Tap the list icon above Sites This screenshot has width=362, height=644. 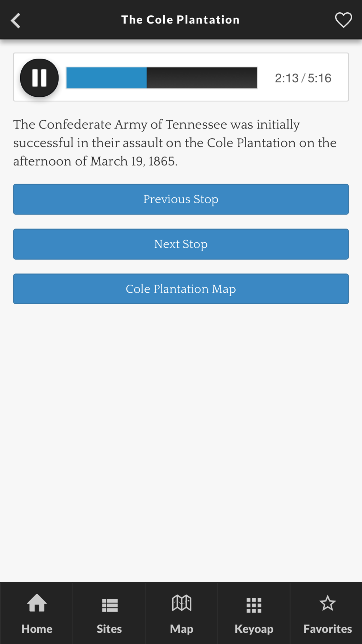tap(110, 605)
